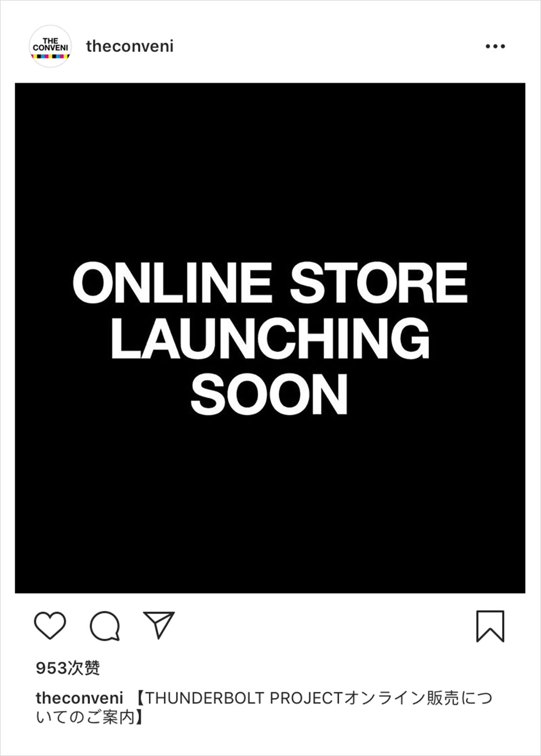The image size is (541, 756).
Task: View the 953次赞 likes list
Action: click(68, 668)
